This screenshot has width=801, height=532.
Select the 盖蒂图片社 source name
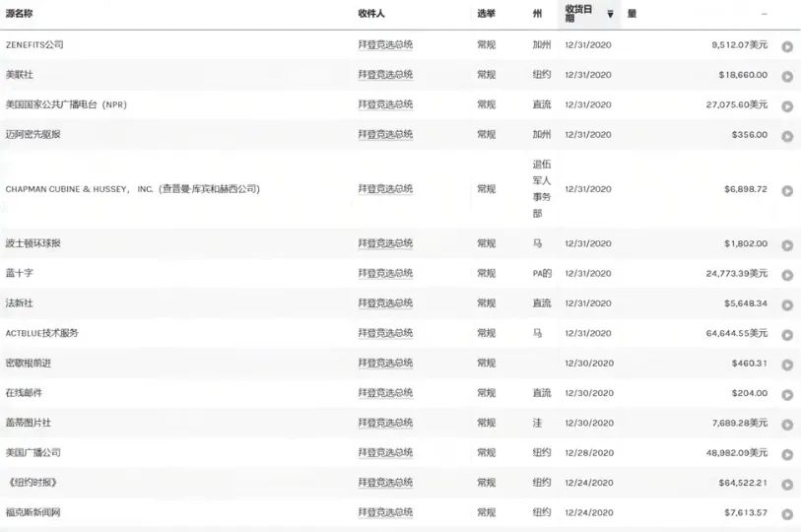pyautogui.click(x=29, y=423)
